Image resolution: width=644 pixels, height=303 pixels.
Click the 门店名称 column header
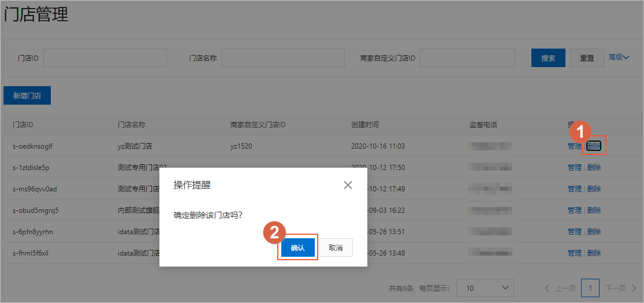pos(132,124)
